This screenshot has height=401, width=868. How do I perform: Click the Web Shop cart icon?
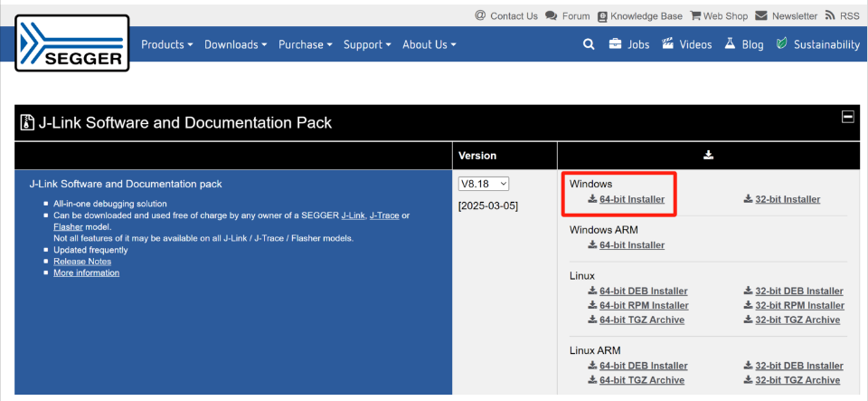click(x=695, y=15)
